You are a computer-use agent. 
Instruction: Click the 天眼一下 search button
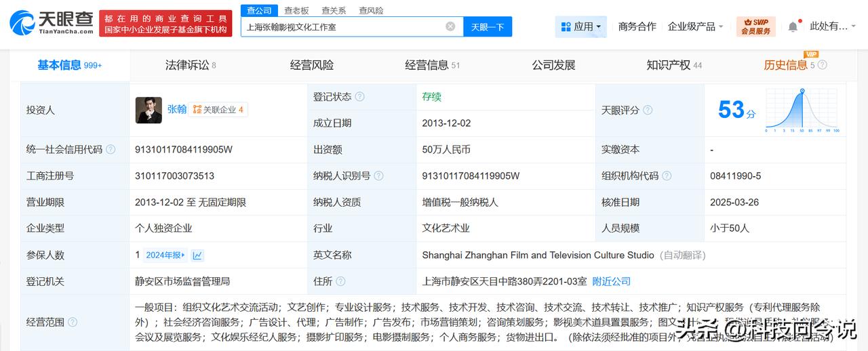tap(488, 27)
